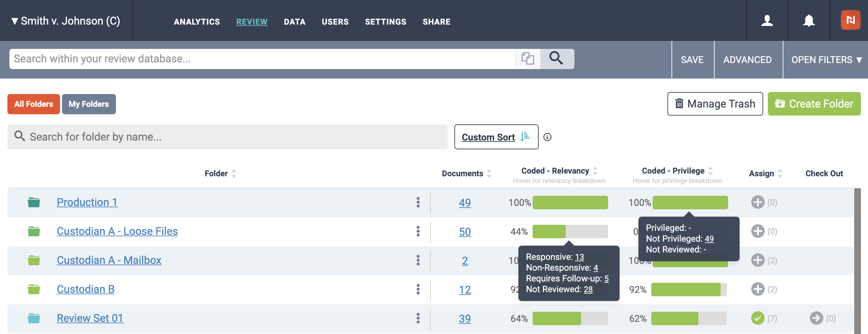Open the three-dot menu for Custodian A - Loose Files
This screenshot has width=868, height=334.
(418, 231)
